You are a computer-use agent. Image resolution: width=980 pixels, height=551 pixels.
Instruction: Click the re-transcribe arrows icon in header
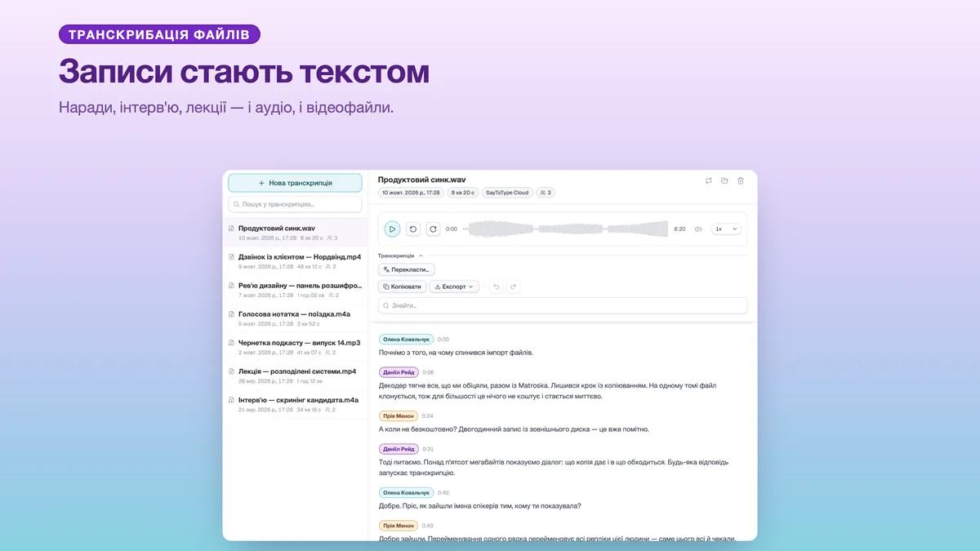coord(709,180)
